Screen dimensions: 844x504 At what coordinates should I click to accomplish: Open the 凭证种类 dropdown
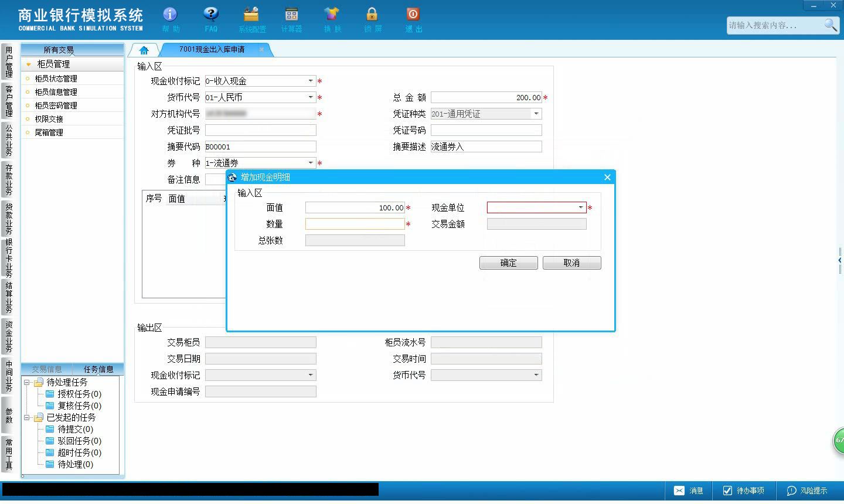pos(536,114)
